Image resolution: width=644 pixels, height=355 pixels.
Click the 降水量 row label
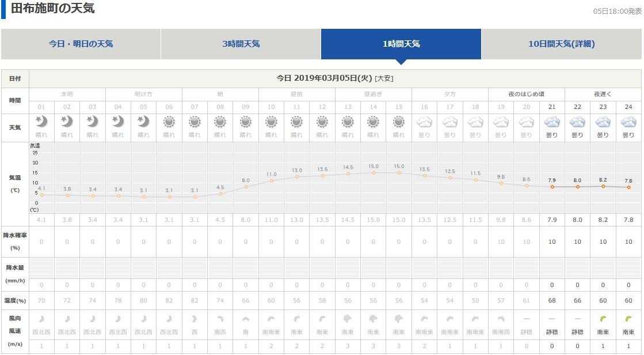coord(15,268)
